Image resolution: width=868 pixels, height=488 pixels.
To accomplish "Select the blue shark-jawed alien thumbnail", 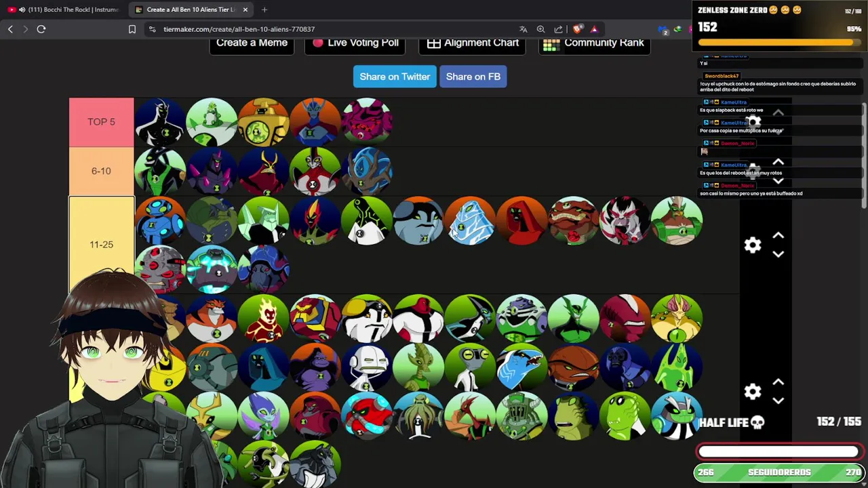I will (521, 367).
